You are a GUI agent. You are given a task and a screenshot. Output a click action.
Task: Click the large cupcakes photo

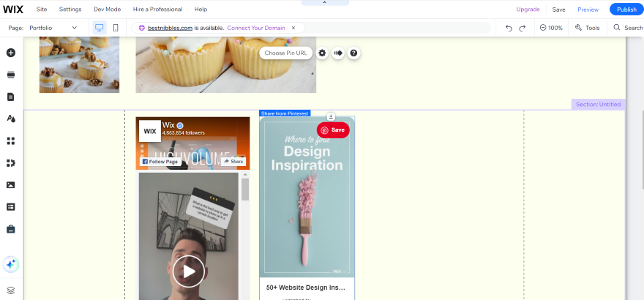226,65
